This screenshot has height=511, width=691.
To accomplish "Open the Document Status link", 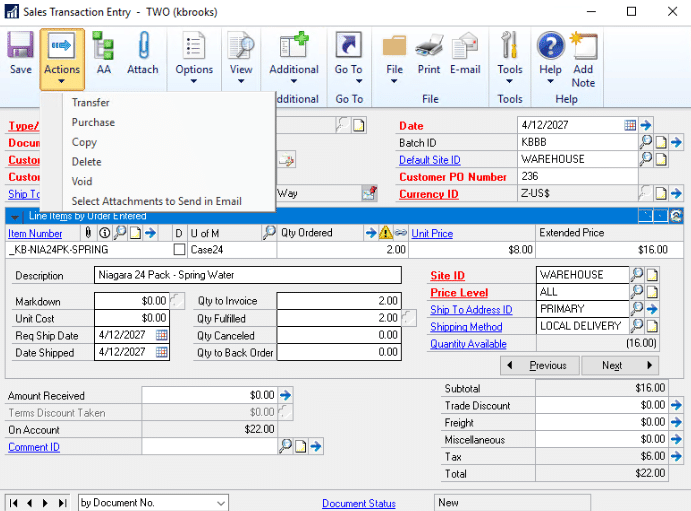I will [x=359, y=503].
